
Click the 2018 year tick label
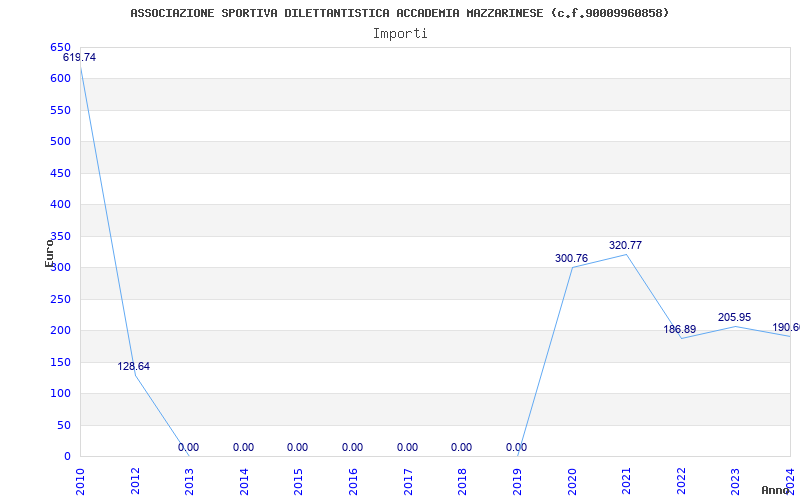(462, 481)
